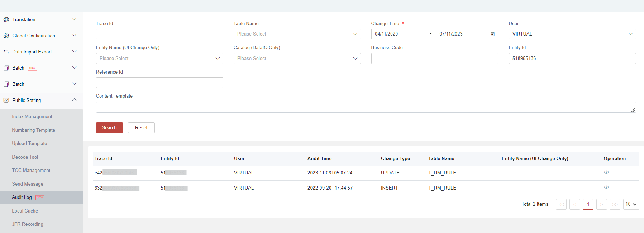
Task: View details of the UPDATE audit row
Action: click(x=606, y=172)
